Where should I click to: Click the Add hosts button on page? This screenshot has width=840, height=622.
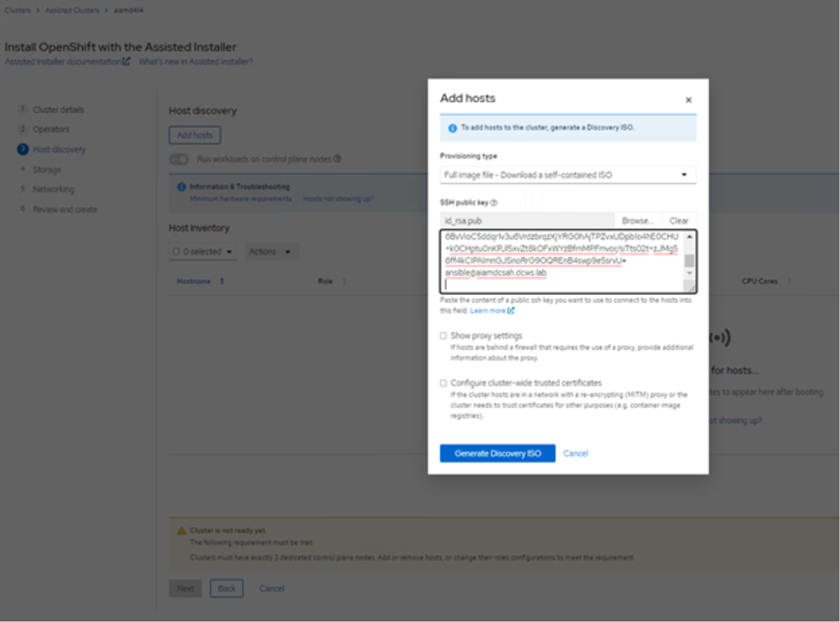195,136
